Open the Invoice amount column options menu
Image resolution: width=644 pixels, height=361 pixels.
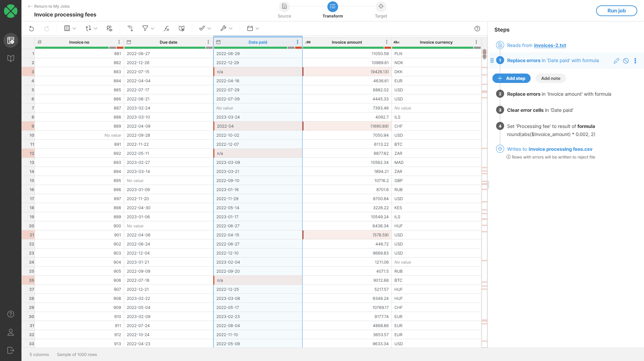(x=387, y=42)
